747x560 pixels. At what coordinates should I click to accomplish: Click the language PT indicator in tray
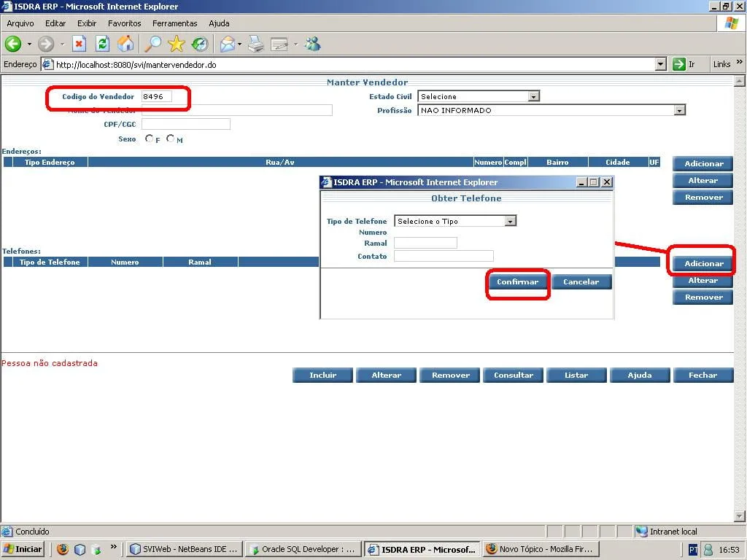point(693,550)
